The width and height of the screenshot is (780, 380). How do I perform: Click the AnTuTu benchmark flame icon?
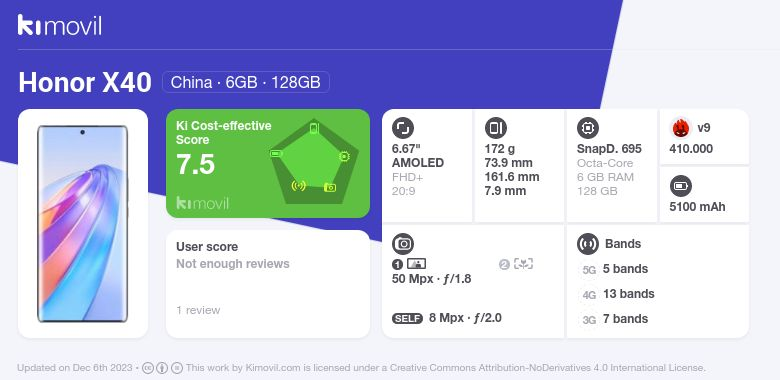pyautogui.click(x=680, y=128)
